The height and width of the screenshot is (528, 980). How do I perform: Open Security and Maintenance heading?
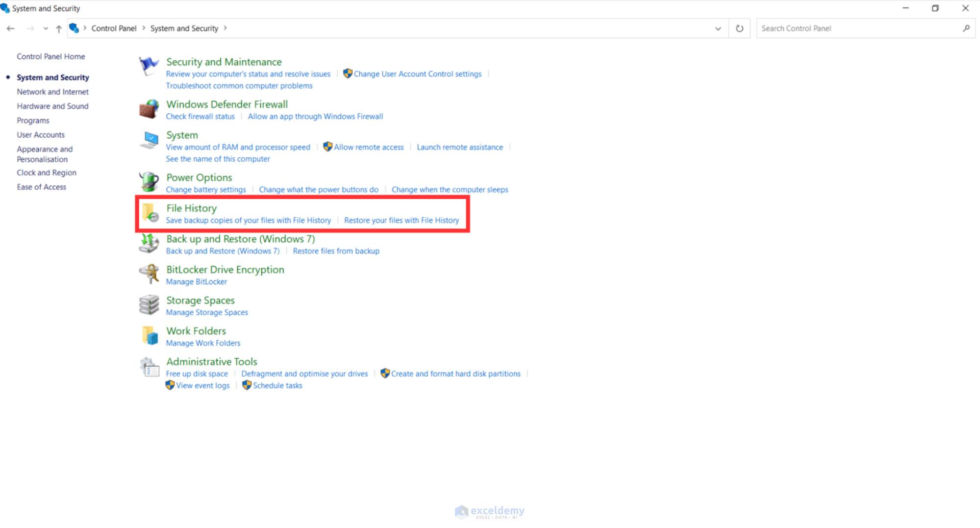click(224, 62)
